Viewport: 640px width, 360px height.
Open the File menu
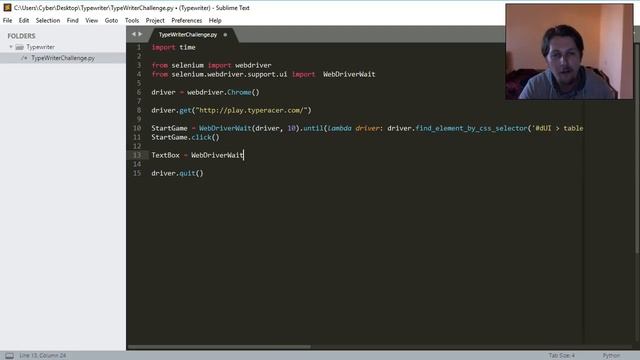click(x=7, y=20)
